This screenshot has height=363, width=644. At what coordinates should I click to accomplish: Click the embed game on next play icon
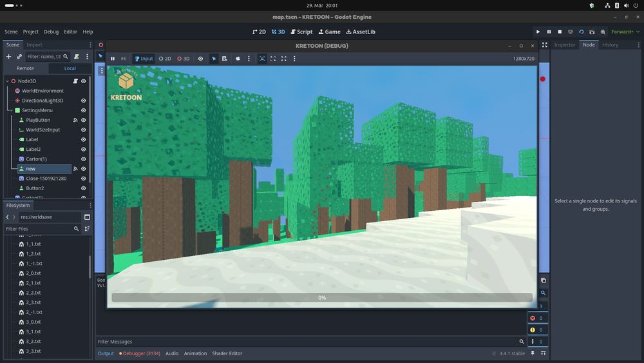[x=262, y=59]
